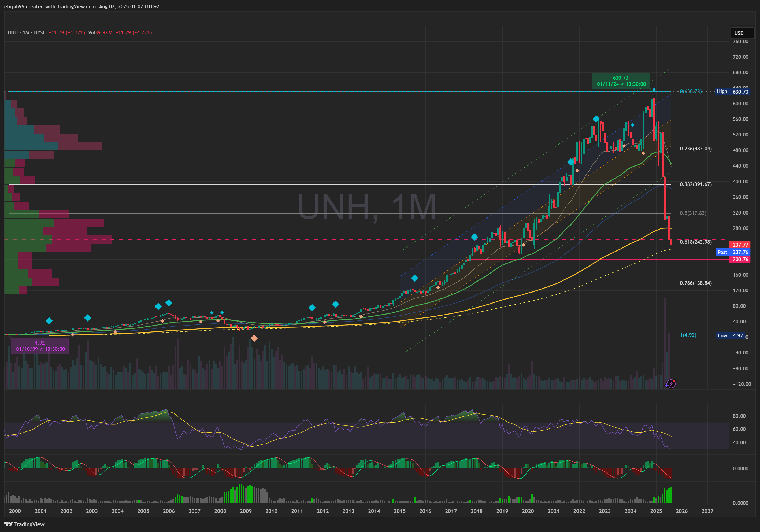
Task: Click the 440.00 price axis value
Action: point(740,165)
